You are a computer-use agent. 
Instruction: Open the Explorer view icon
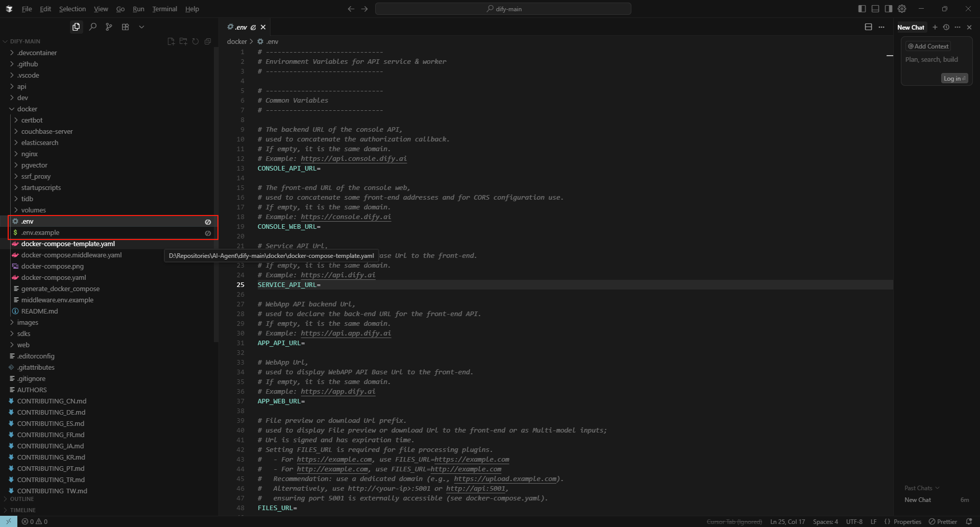76,27
